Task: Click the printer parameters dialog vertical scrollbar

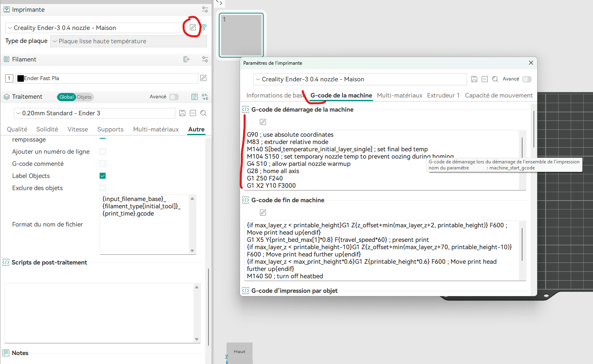Action: point(534,129)
